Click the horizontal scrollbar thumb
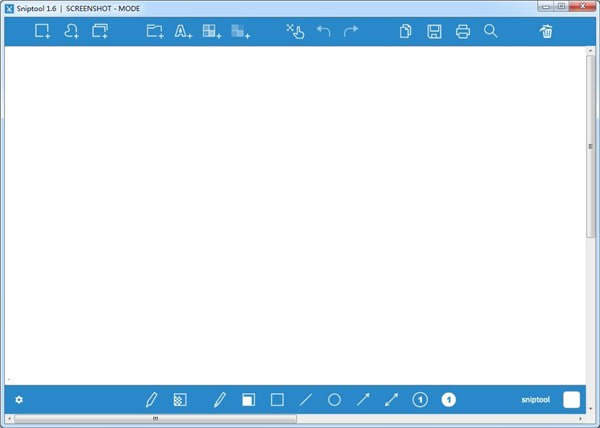The height and width of the screenshot is (428, 600). [x=155, y=418]
